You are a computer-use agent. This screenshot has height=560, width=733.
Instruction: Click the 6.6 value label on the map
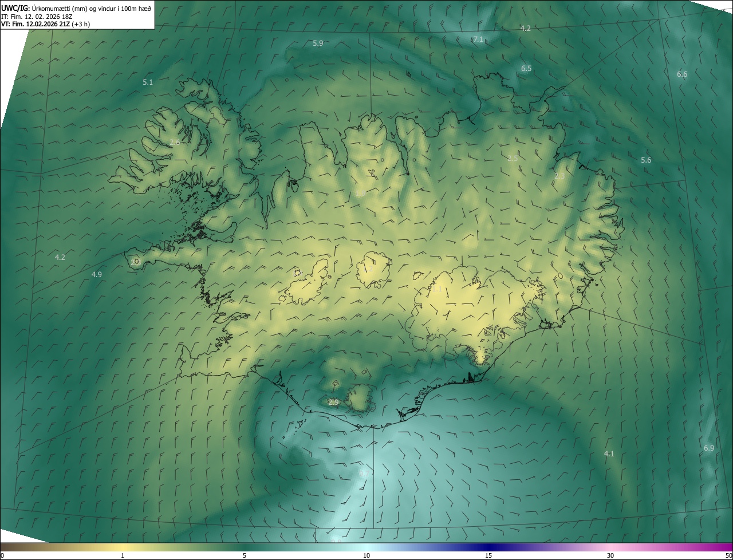(682, 74)
